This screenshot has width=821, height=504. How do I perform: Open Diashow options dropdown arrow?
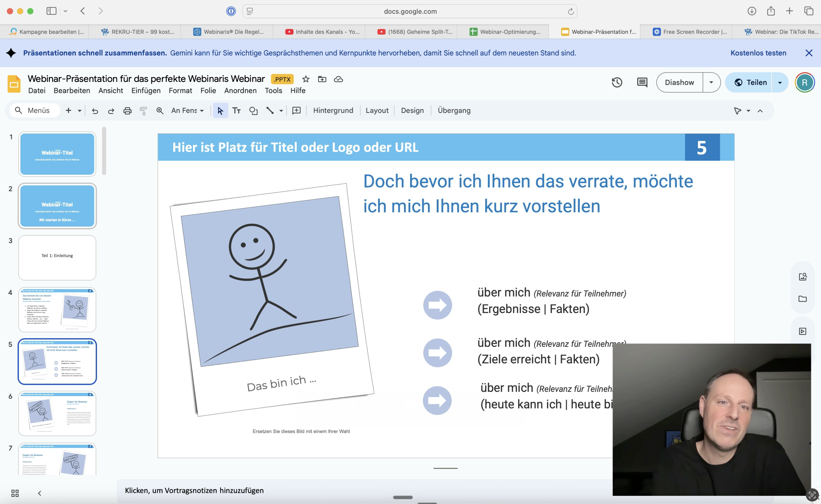711,82
